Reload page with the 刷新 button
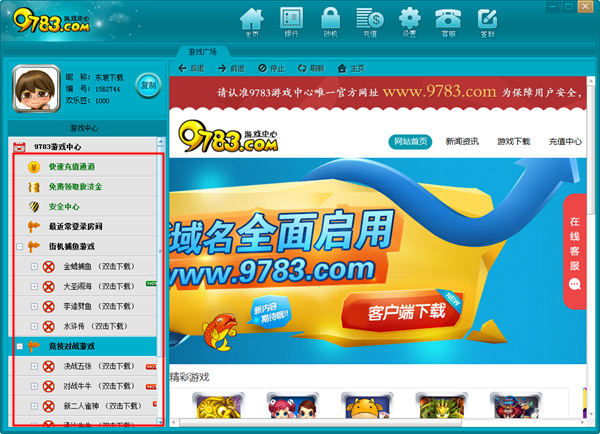Viewport: 600px width, 434px height. [x=311, y=69]
